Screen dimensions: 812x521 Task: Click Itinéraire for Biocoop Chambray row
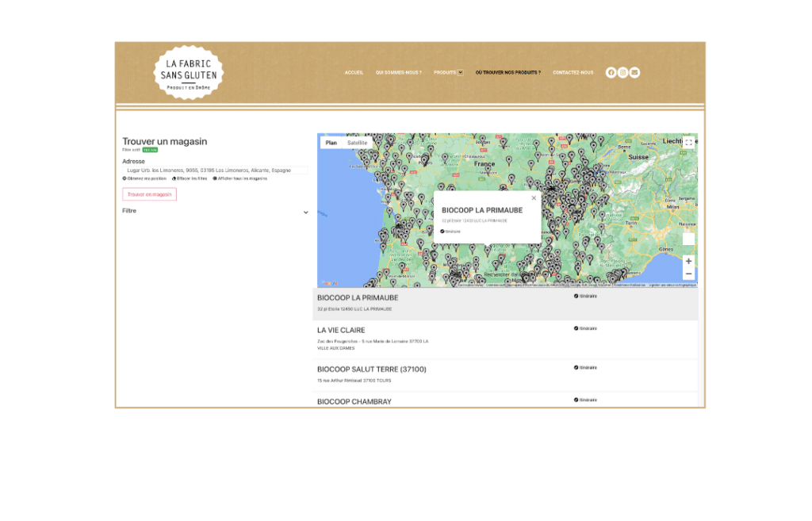586,400
